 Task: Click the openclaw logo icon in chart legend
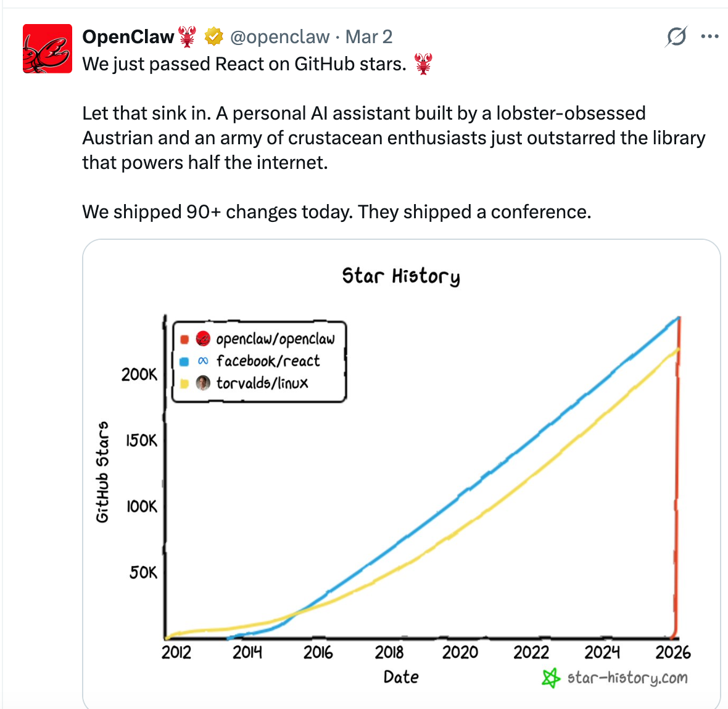click(203, 338)
